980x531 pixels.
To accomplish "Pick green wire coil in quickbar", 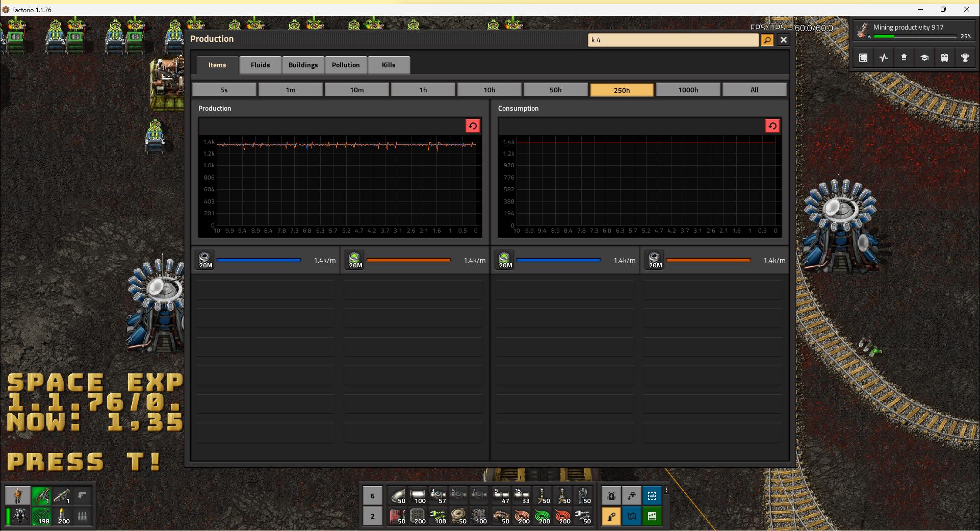I will click(x=542, y=516).
